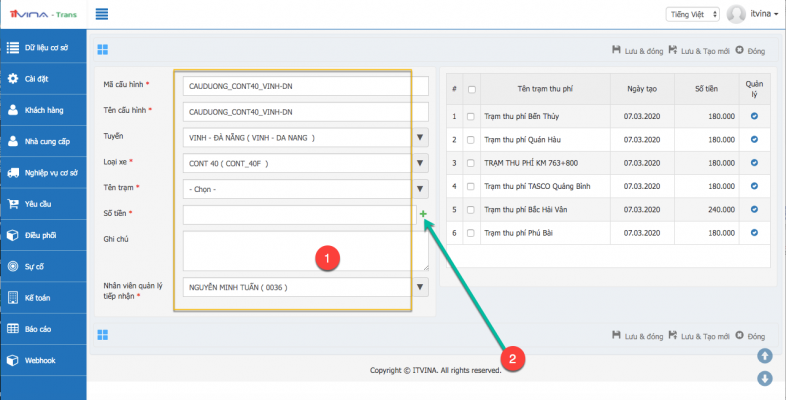Go to Kế toán sidebar menu

[x=45, y=298]
